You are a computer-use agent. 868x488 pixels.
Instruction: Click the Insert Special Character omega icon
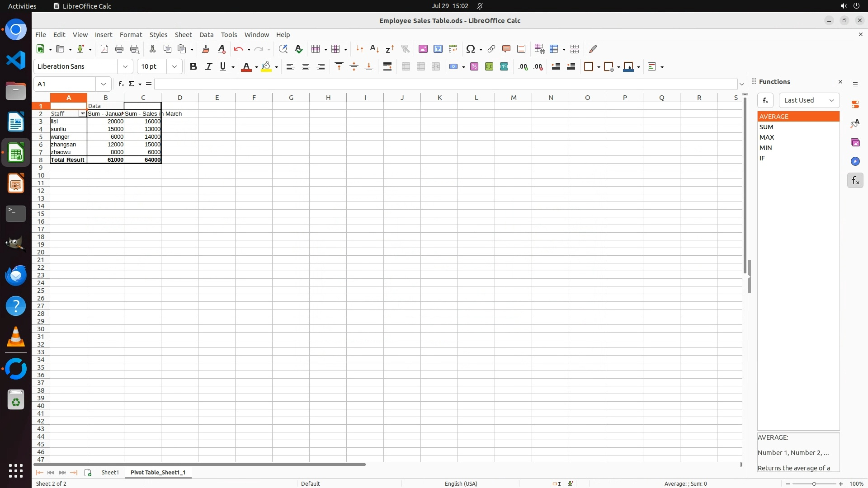point(471,49)
